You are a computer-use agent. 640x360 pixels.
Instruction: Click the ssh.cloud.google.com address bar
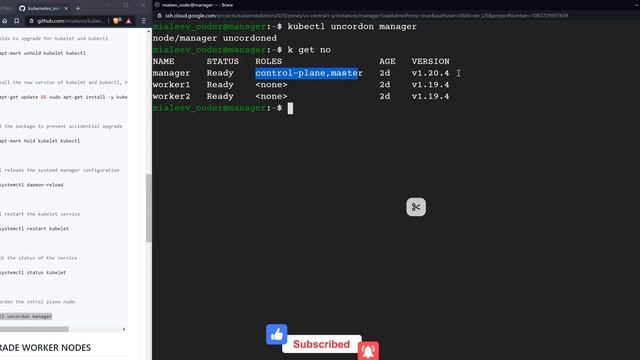366,16
